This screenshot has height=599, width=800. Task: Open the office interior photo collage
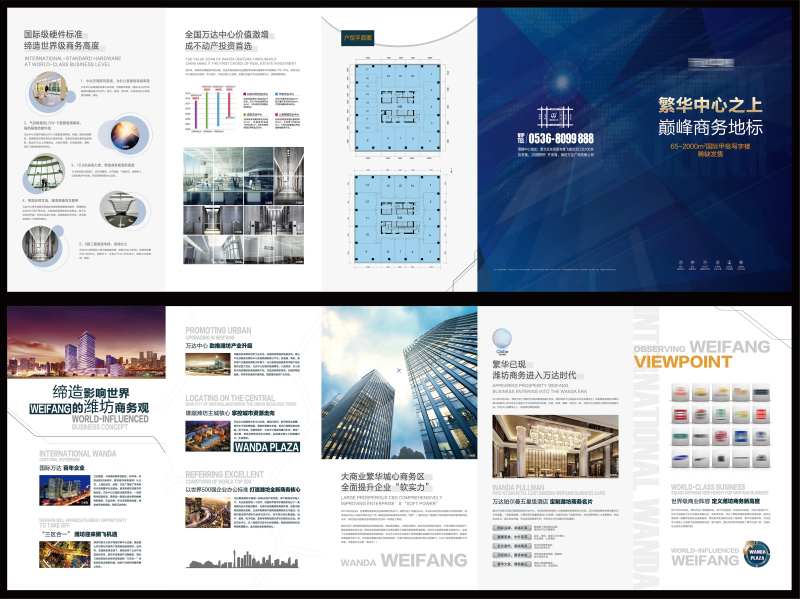[x=244, y=206]
